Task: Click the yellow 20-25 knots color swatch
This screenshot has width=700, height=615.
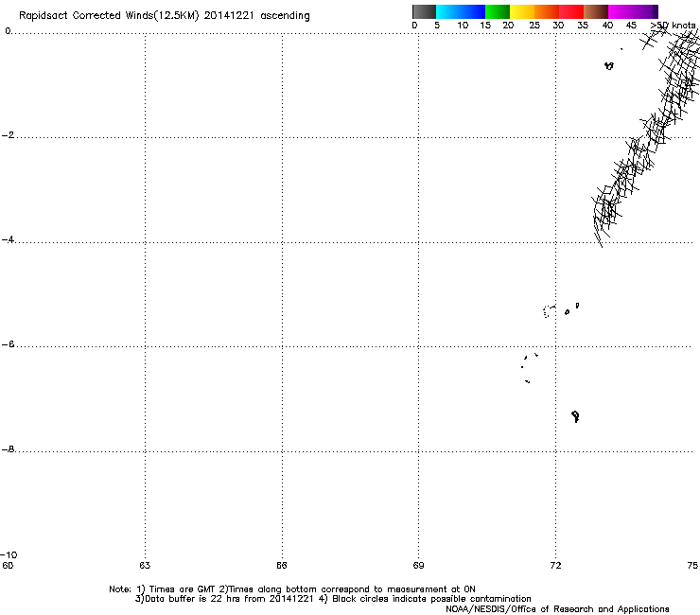Action: click(522, 11)
